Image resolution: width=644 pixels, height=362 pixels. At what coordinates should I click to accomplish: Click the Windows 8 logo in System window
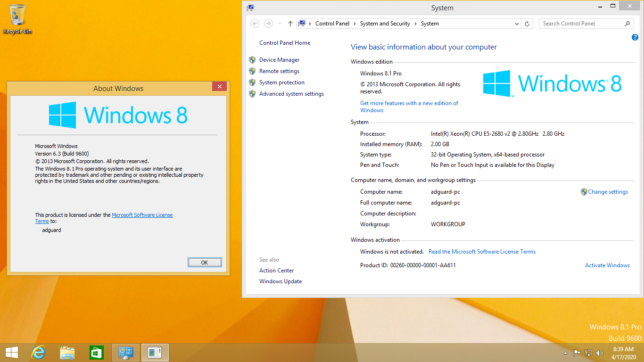[x=553, y=83]
